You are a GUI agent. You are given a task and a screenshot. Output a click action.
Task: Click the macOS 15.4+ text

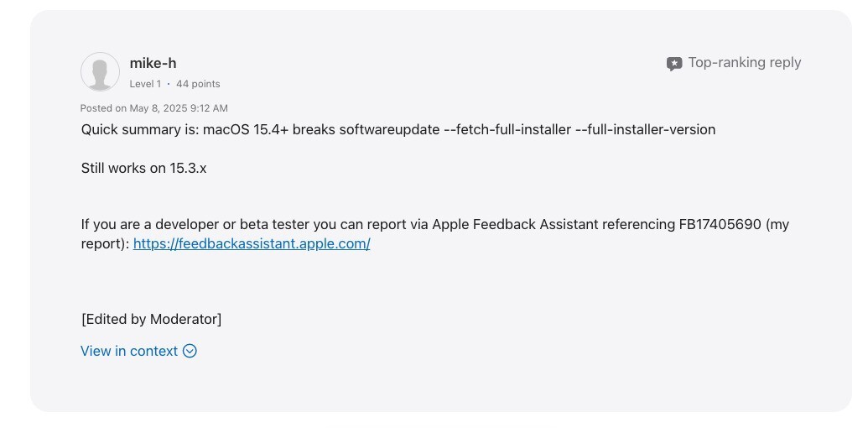pyautogui.click(x=245, y=130)
